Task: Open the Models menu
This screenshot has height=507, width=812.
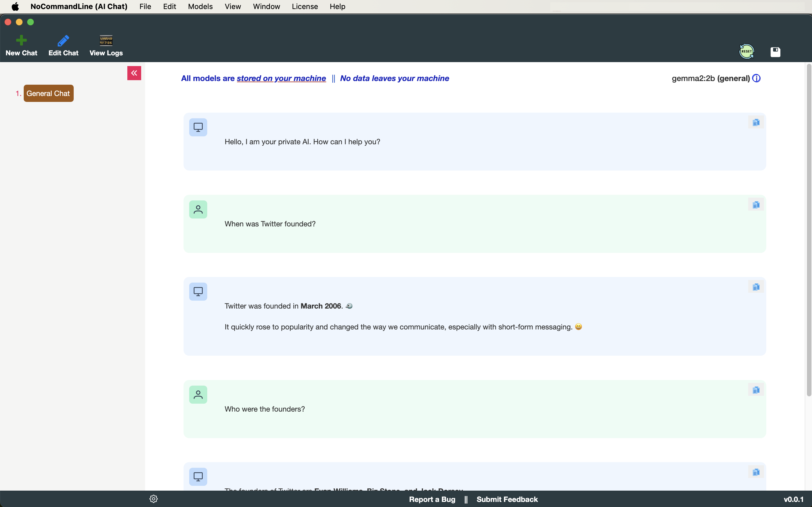Action: [x=200, y=6]
